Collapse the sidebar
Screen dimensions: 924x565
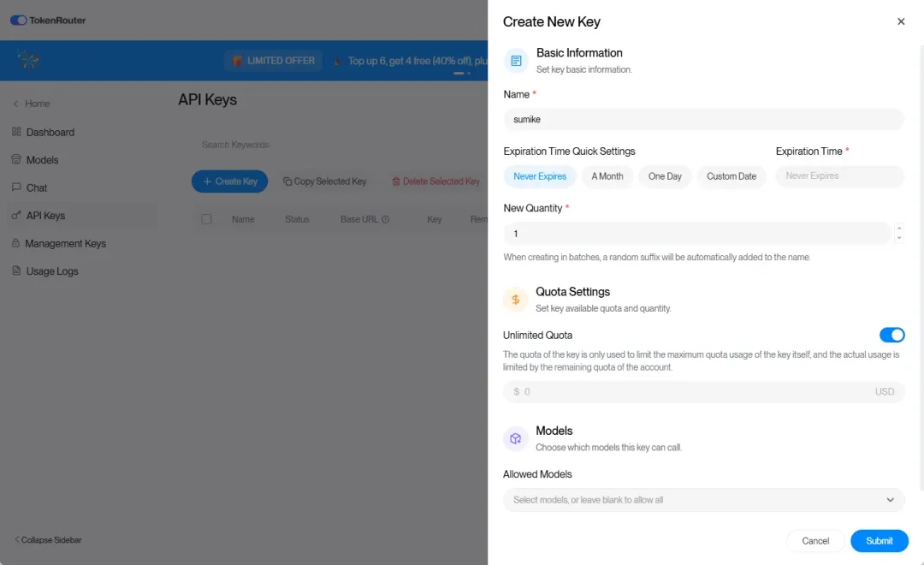pyautogui.click(x=48, y=539)
